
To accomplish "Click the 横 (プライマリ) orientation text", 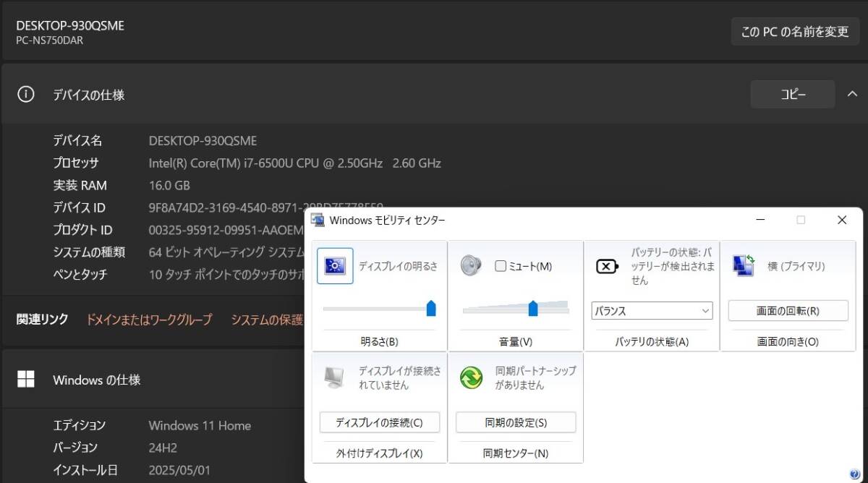I will [796, 266].
